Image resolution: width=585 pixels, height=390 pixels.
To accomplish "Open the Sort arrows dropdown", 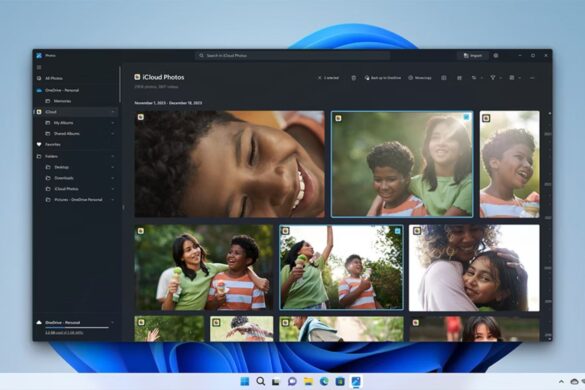I will click(x=477, y=78).
